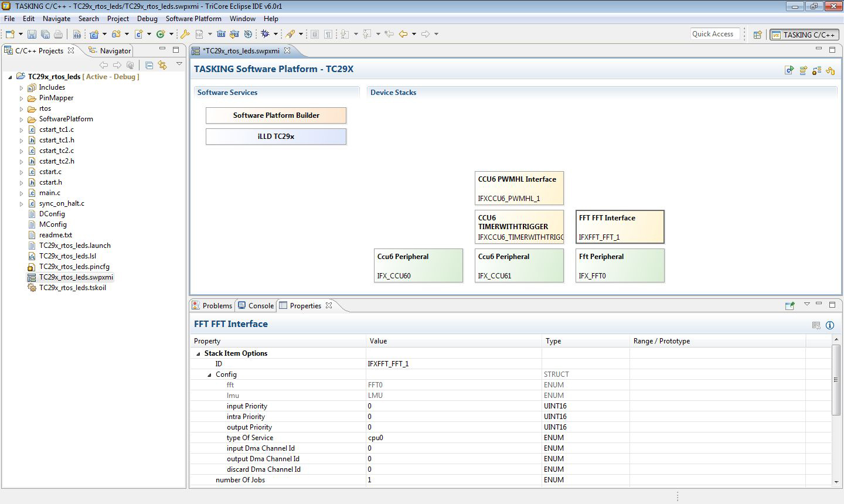This screenshot has height=504, width=844.
Task: Click the TASKING C/C++ perspective button
Action: (x=804, y=35)
